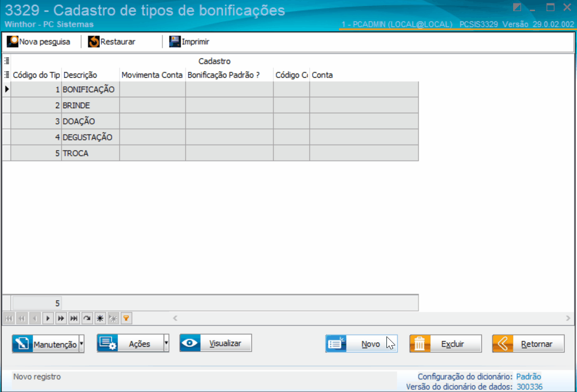The width and height of the screenshot is (577, 392).
Task: Click the dictionary version 300336 link
Action: (530, 387)
